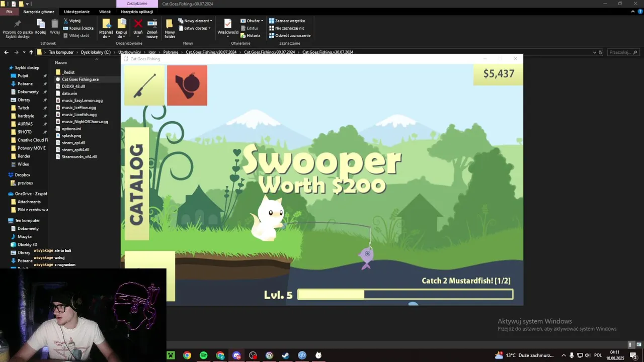This screenshot has width=644, height=362.
Task: Click the $5,437 money display
Action: [498, 74]
